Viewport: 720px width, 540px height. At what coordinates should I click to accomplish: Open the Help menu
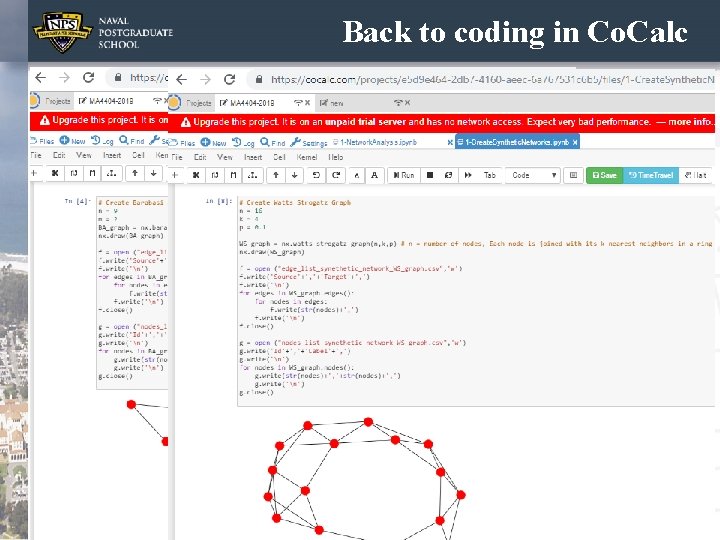[x=336, y=157]
